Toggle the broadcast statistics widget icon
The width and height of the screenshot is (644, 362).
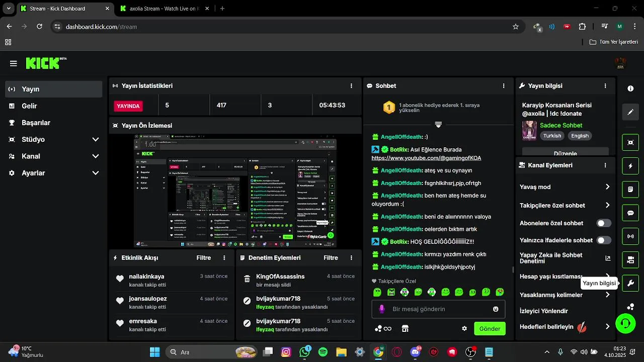630,236
